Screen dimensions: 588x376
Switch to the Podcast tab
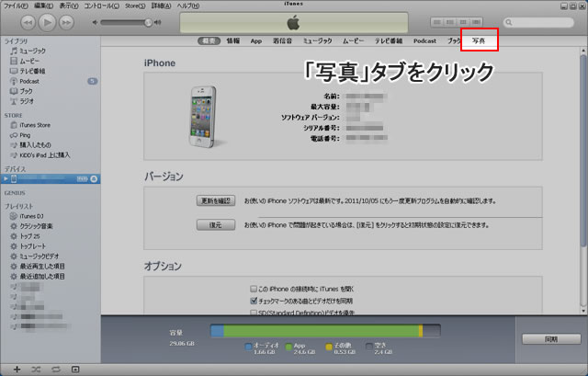point(424,40)
